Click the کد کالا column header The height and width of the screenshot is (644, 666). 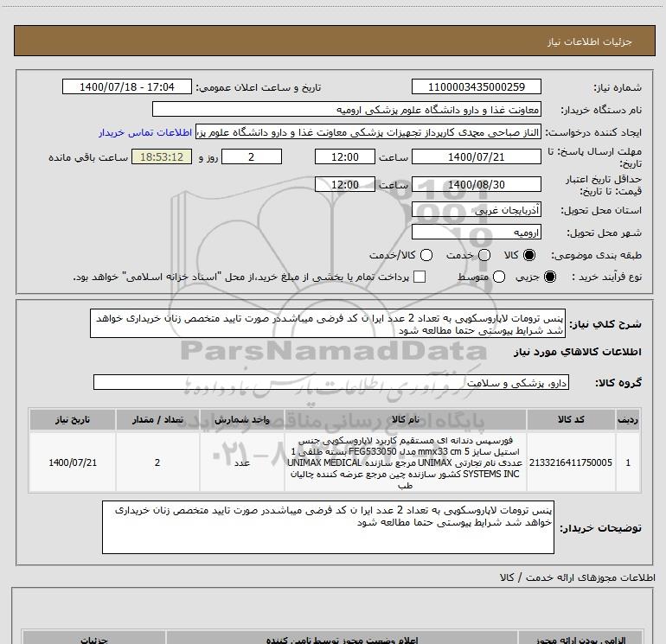571,420
